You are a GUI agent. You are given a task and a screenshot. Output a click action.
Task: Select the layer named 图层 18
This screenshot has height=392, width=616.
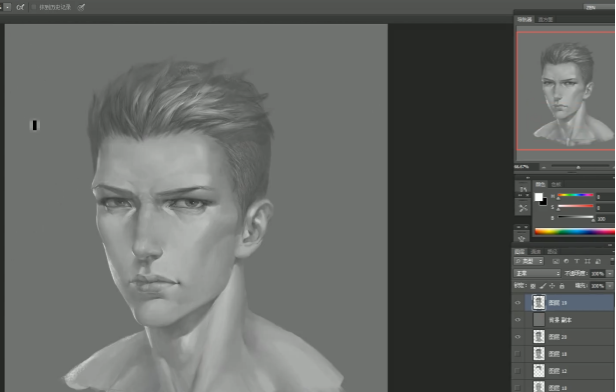click(557, 354)
